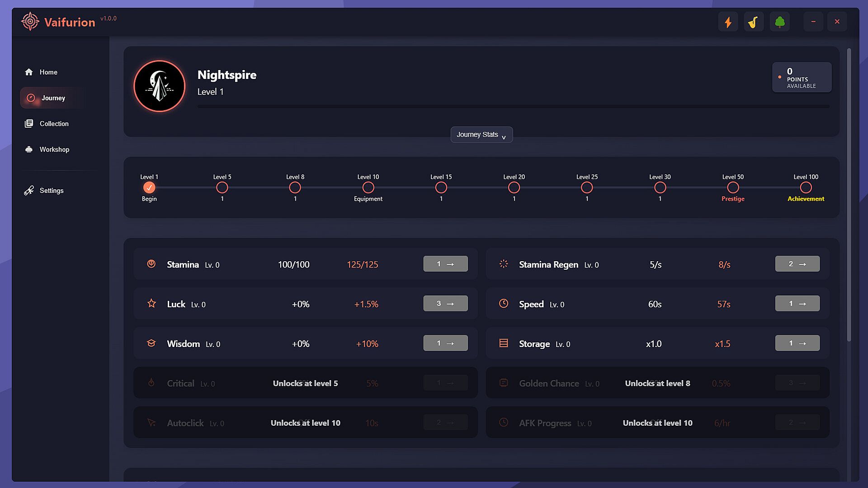Open Settings from the sidebar
868x488 pixels.
coord(51,191)
